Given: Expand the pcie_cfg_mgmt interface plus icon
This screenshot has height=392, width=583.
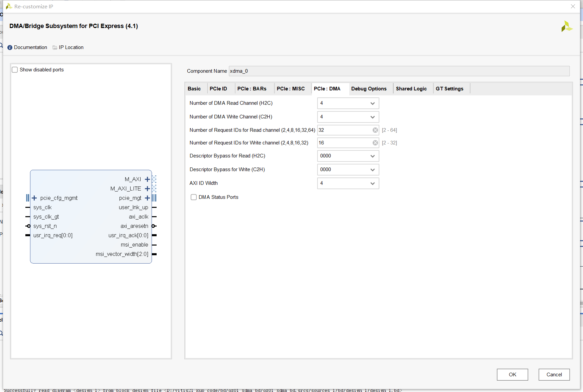Looking at the screenshot, I should 34,198.
